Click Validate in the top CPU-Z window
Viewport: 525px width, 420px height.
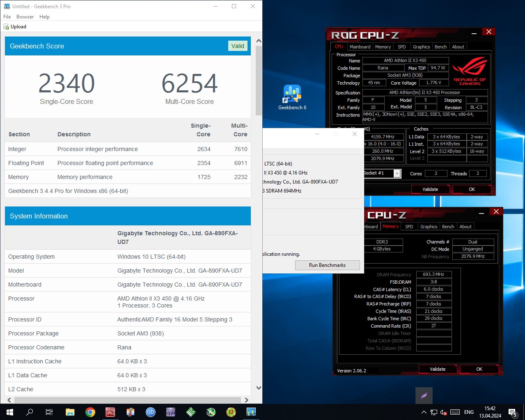pos(430,189)
